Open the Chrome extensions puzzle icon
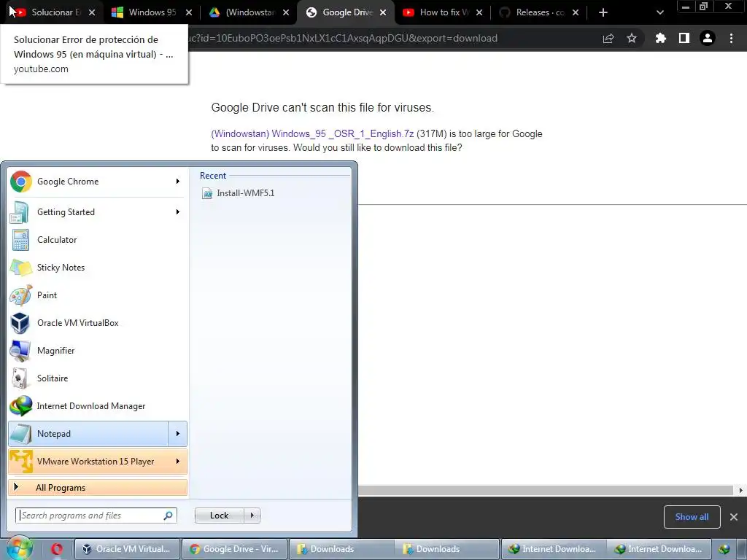 click(661, 38)
